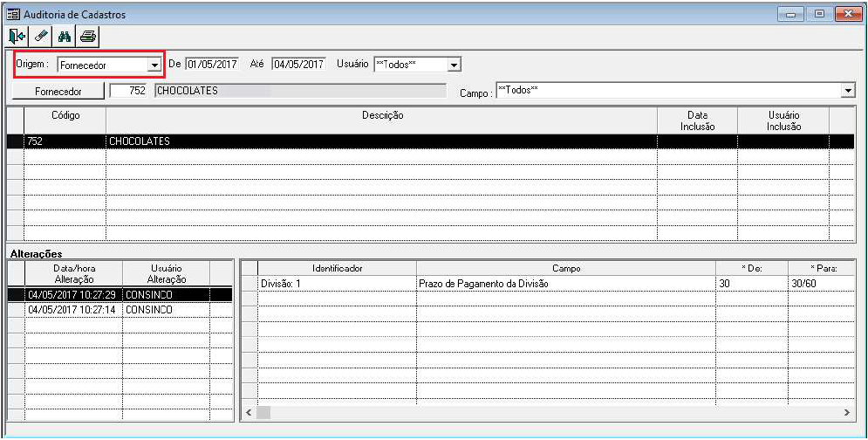Click the Campo column header in the details grid

[x=566, y=268]
